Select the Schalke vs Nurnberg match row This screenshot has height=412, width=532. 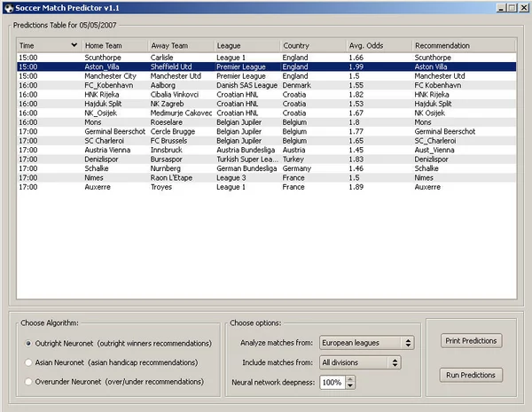coord(267,168)
